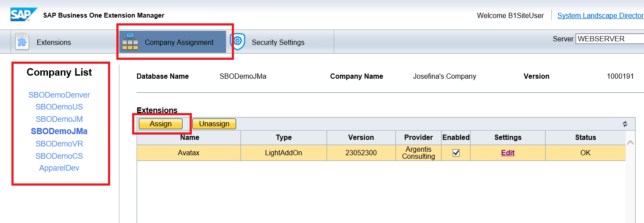The image size is (644, 223).
Task: Click the Provider column header
Action: click(x=418, y=137)
